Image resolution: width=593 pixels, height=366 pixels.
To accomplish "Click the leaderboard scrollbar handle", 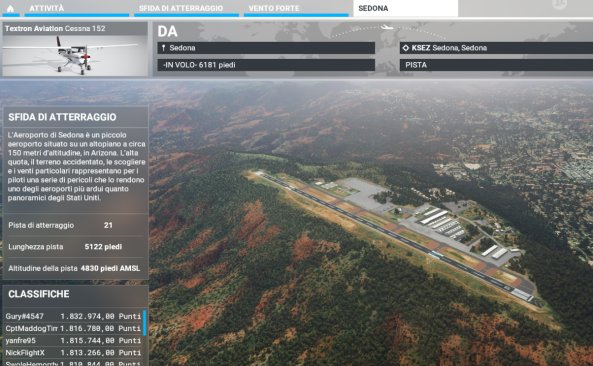I will tap(144, 323).
